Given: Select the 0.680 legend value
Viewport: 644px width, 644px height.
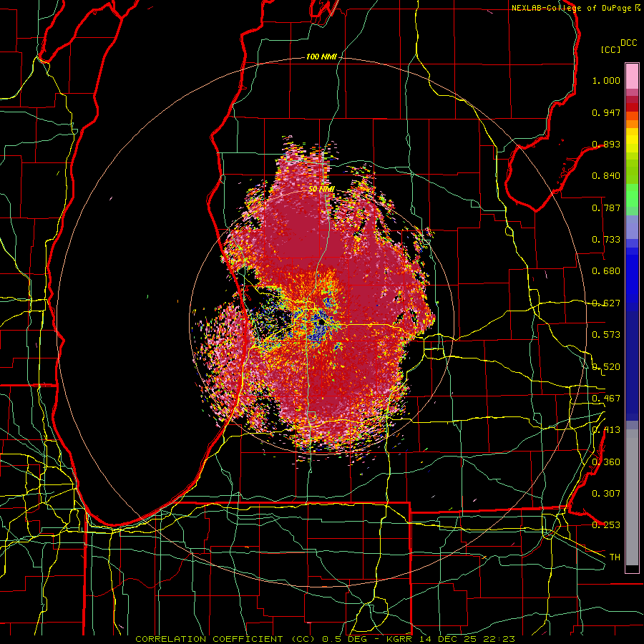Looking at the screenshot, I should [606, 271].
